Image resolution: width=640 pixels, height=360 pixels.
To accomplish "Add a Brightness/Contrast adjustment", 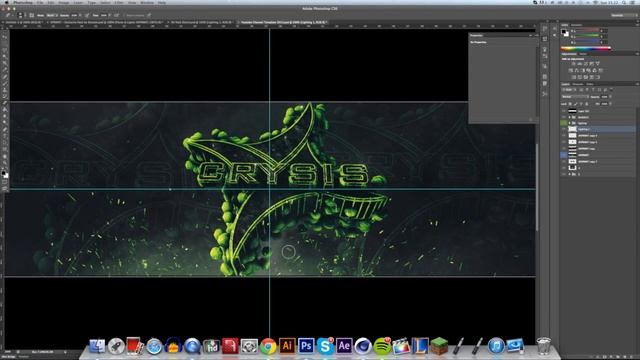I will click(x=573, y=64).
